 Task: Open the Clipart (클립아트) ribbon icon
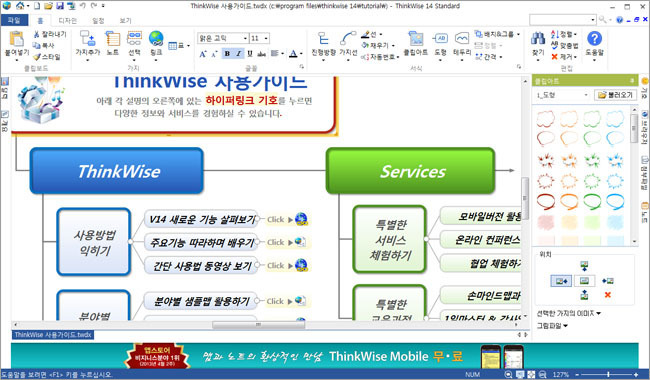[x=415, y=39]
